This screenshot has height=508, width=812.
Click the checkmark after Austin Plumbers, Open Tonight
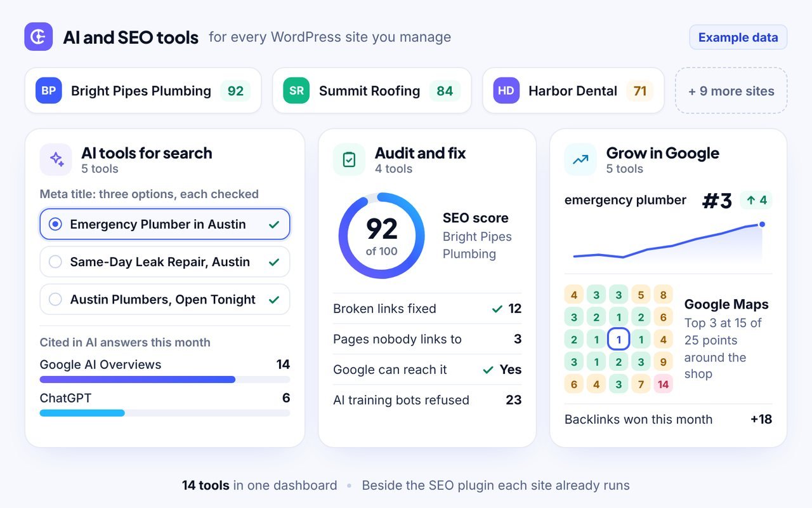274,299
